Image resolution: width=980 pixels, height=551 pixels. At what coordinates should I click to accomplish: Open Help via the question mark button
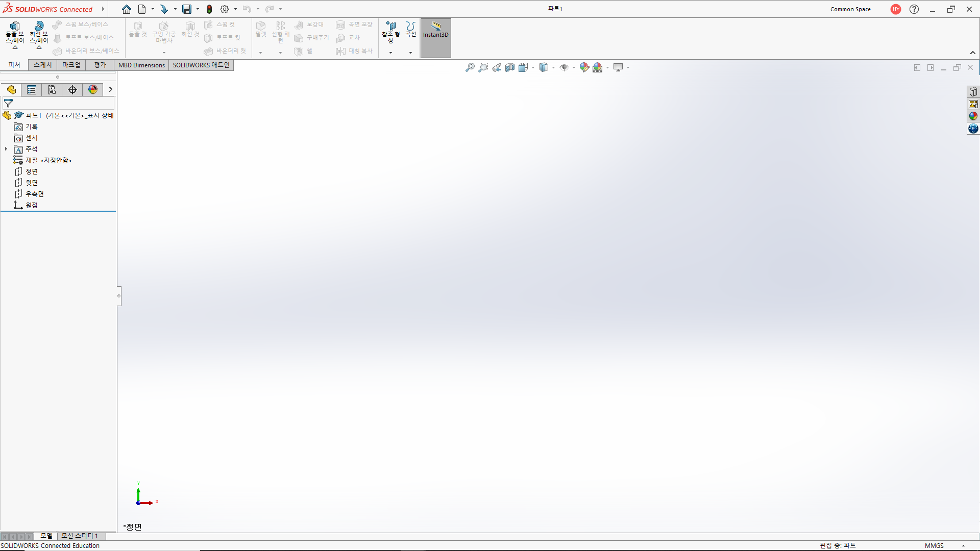tap(914, 9)
